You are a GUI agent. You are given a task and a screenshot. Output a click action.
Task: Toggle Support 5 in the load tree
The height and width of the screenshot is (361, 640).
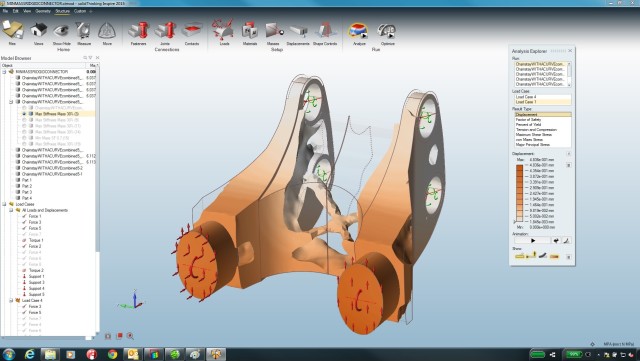(24, 294)
